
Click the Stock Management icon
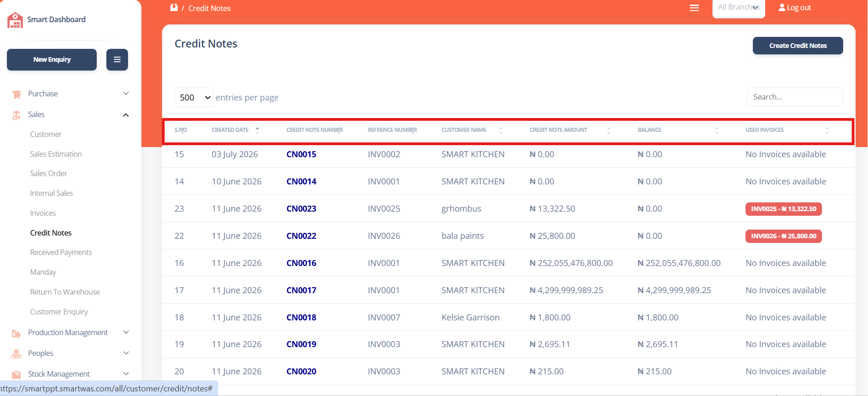point(17,374)
